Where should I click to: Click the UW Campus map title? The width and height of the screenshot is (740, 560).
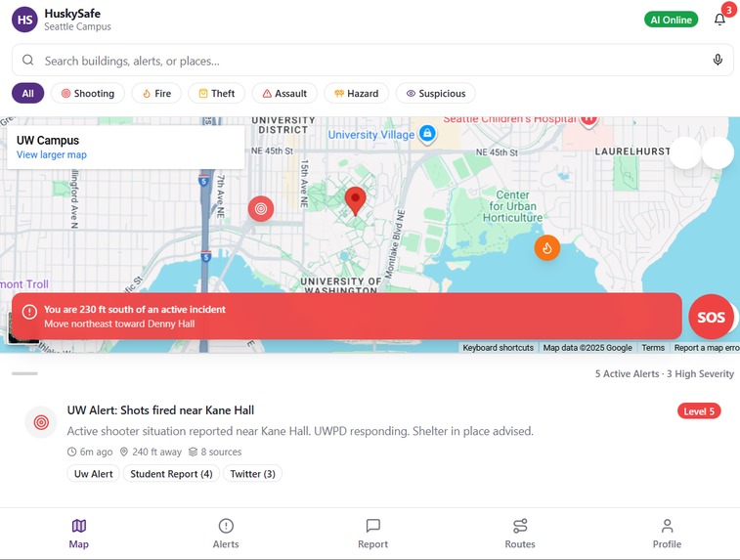tap(48, 140)
